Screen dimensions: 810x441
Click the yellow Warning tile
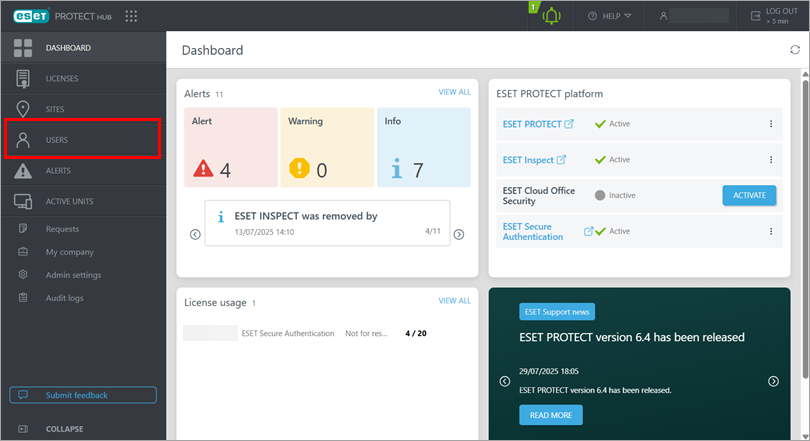point(326,147)
